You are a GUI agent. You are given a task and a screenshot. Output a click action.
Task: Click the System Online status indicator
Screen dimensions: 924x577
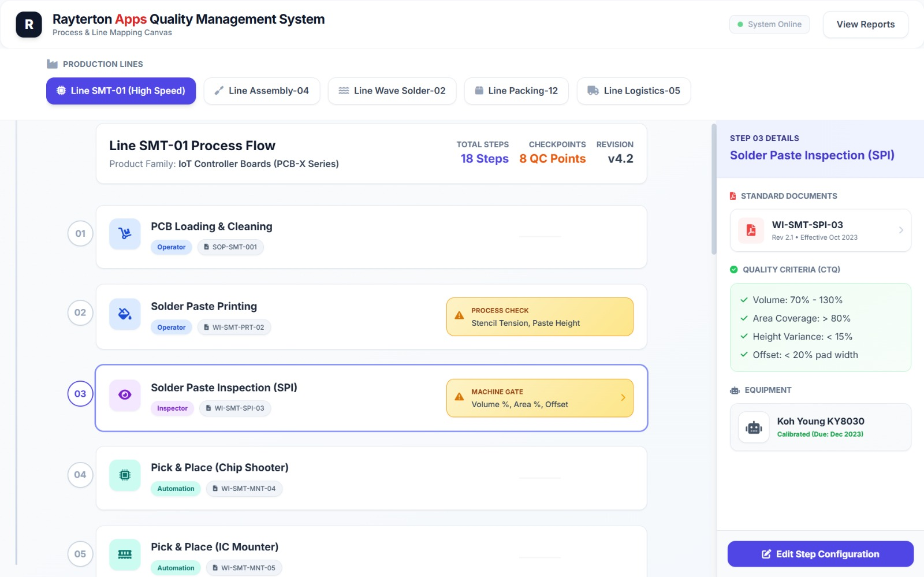point(769,24)
